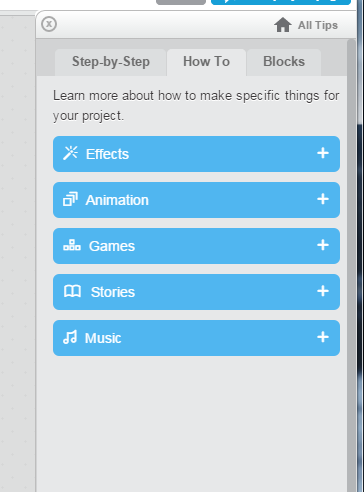Open the Stories category label
The width and height of the screenshot is (364, 492).
(x=113, y=292)
